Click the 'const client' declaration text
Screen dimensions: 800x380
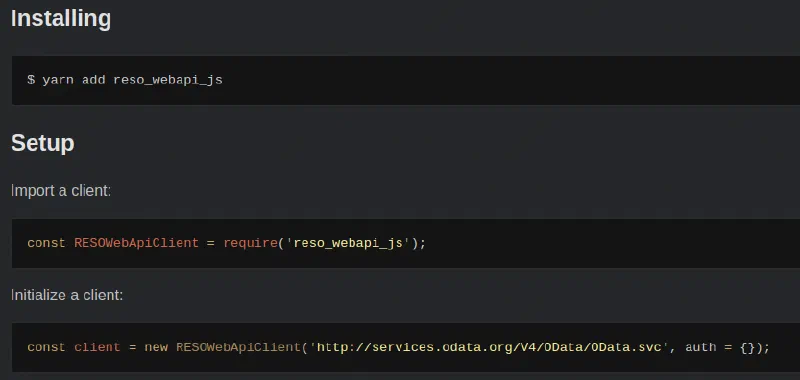click(74, 347)
